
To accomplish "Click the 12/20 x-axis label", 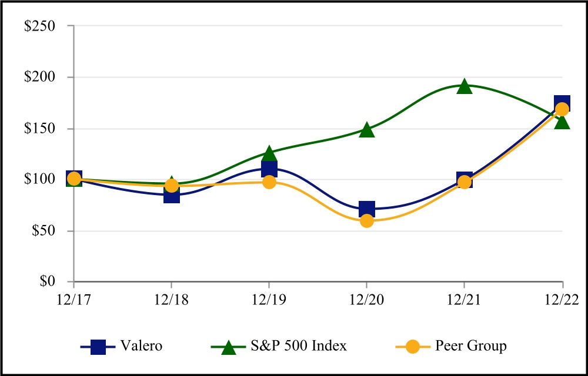I will [x=367, y=300].
